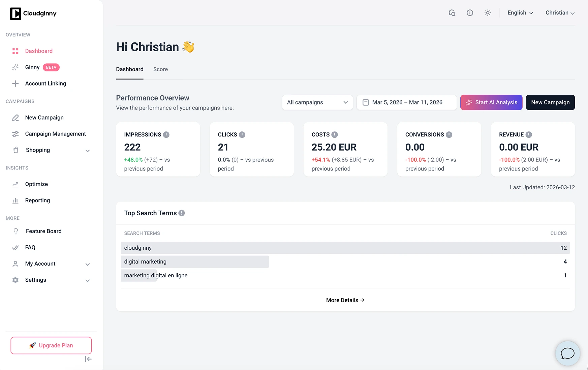Click the More Details link
The image size is (588, 370).
[345, 300]
